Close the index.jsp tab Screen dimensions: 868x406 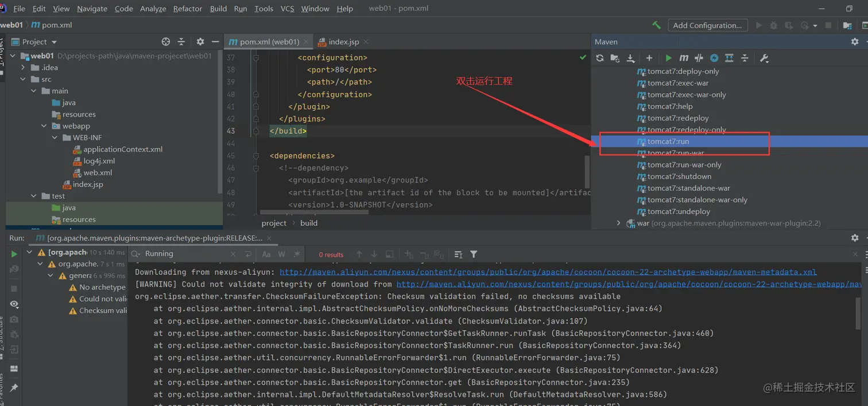pos(366,41)
